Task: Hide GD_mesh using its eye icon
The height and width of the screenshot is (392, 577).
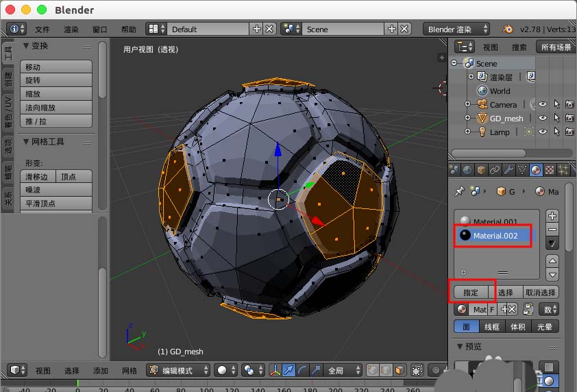Action: point(543,118)
